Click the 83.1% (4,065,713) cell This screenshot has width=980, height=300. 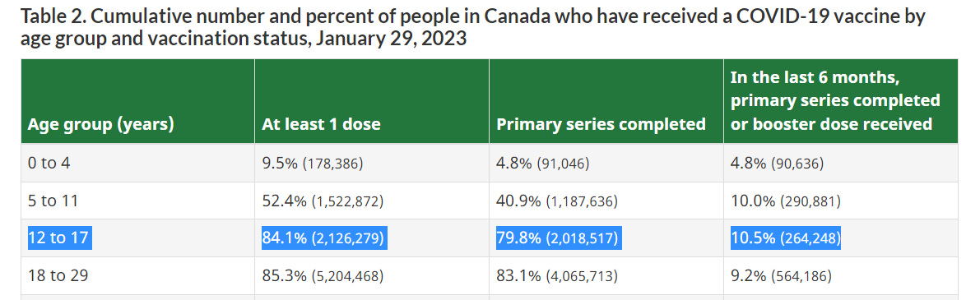coord(606,275)
